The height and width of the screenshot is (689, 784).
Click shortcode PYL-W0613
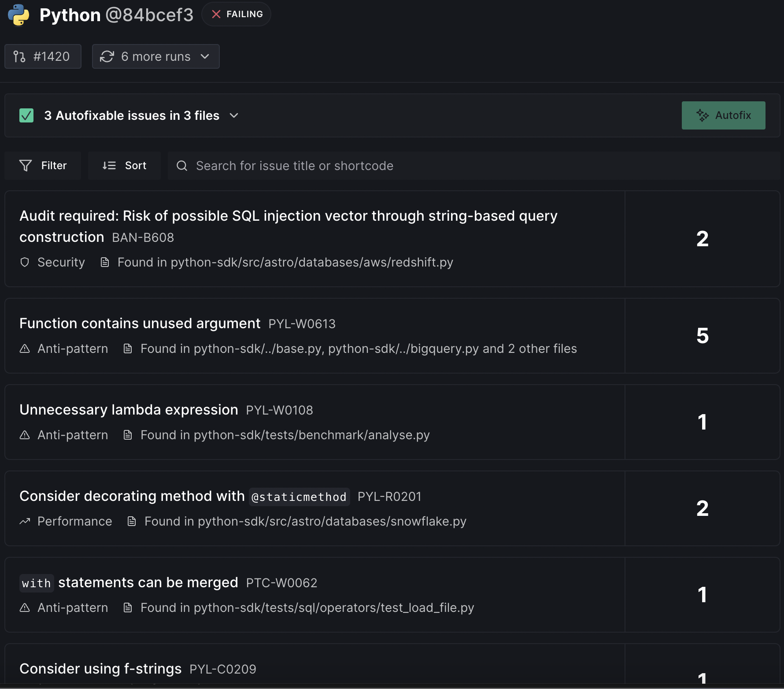[302, 324]
